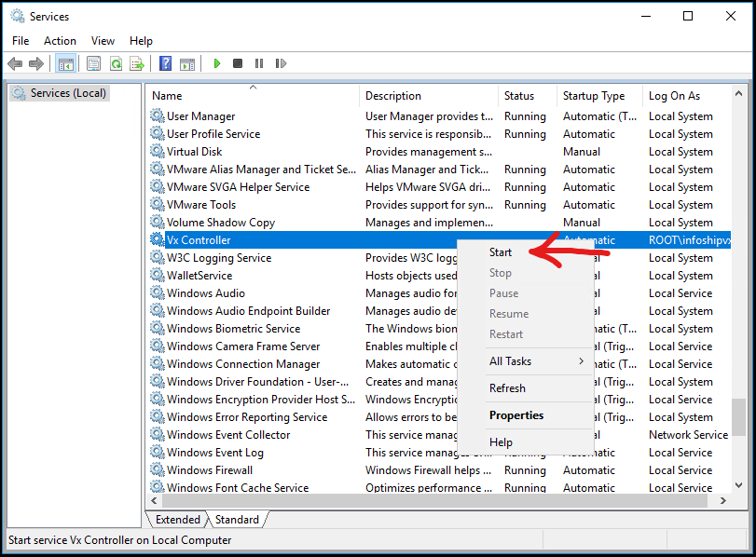756x557 pixels.
Task: Expand the All Tasks submenu
Action: pyautogui.click(x=511, y=361)
